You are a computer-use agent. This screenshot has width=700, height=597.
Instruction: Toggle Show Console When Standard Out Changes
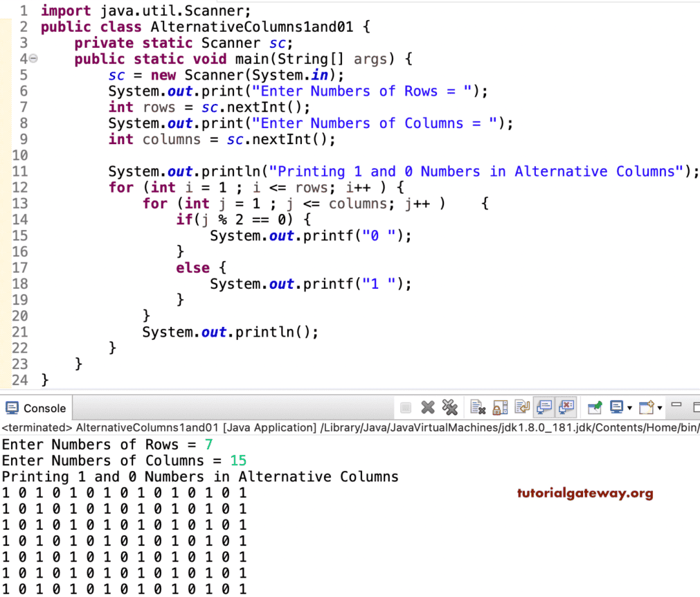546,407
